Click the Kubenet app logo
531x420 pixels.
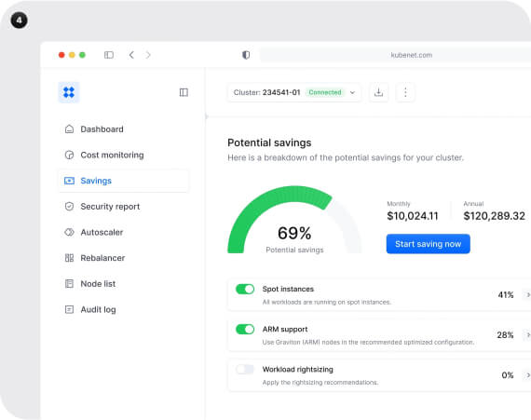click(69, 92)
